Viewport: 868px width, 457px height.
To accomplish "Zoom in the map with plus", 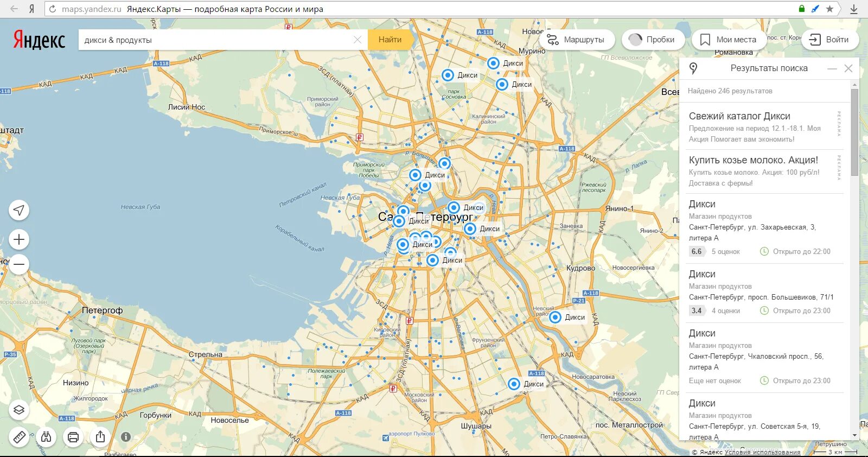I will (x=19, y=239).
